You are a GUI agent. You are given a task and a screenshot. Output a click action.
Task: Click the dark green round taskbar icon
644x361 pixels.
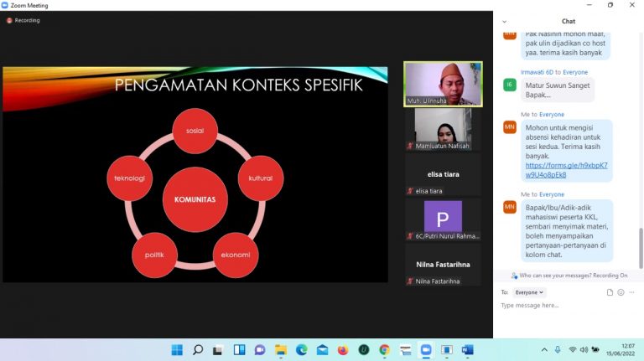click(x=363, y=350)
